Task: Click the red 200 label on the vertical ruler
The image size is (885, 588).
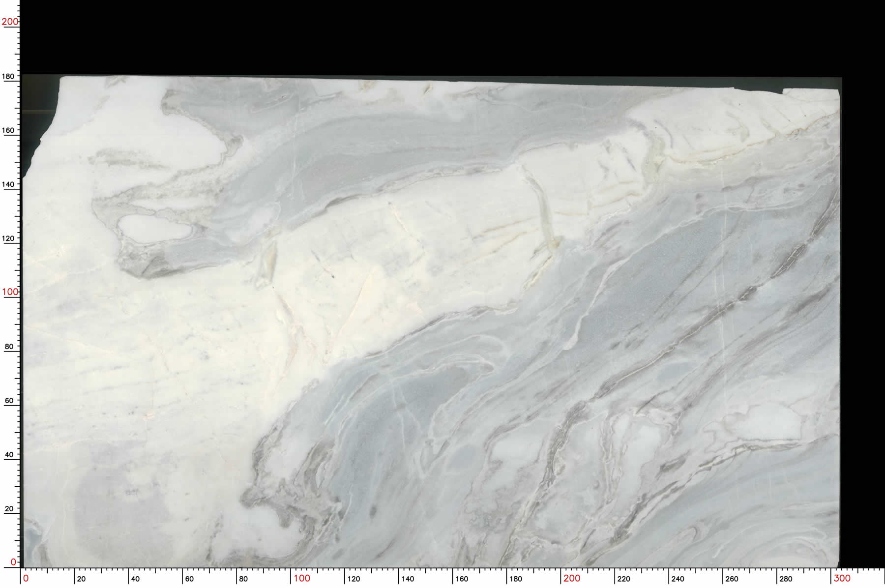Action: [x=10, y=22]
